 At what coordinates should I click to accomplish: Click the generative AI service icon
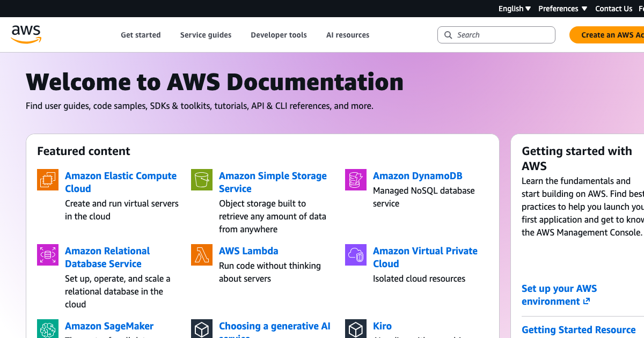click(x=201, y=328)
